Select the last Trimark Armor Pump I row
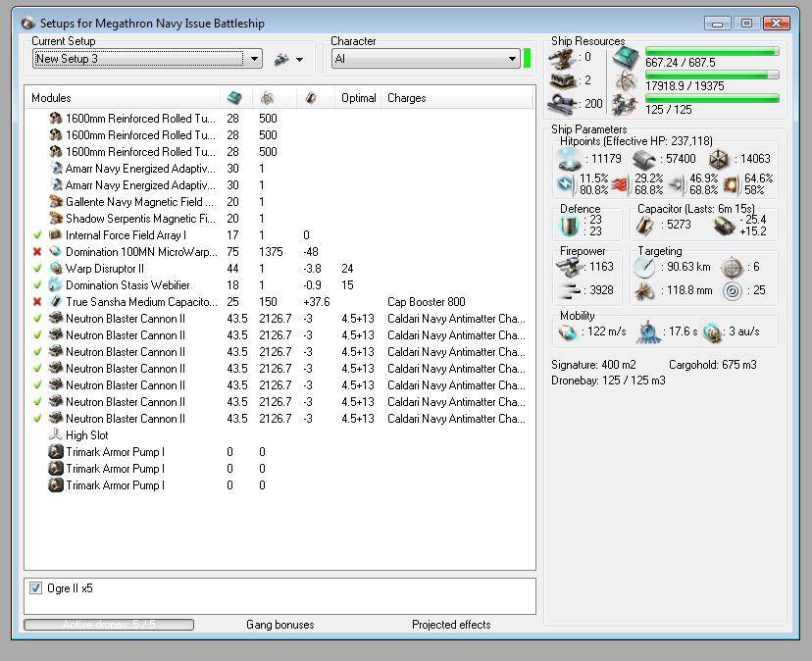The image size is (812, 661). coord(279,485)
